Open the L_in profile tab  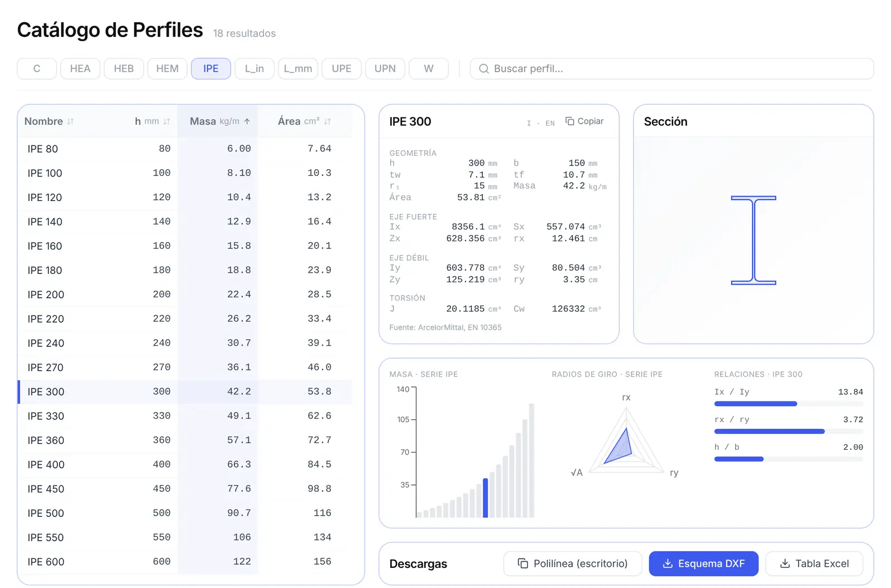[x=254, y=68]
